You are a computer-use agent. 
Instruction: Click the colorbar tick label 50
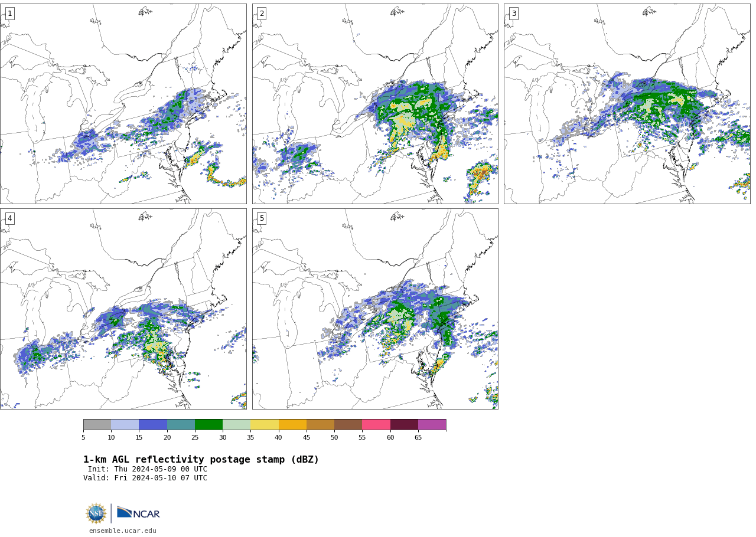pyautogui.click(x=334, y=437)
